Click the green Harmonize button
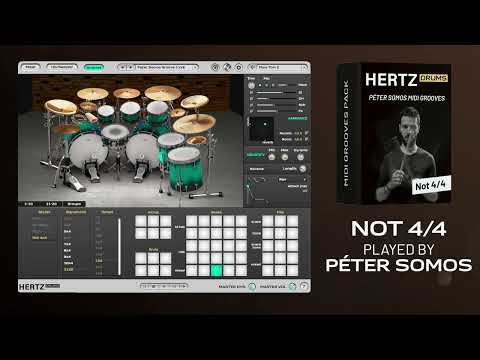The image size is (480, 360). (297, 118)
